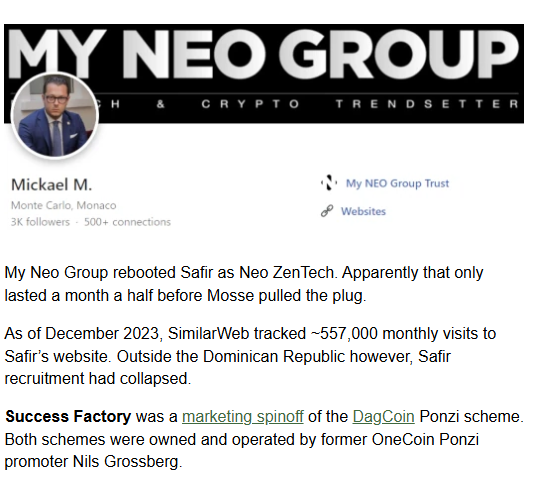Click the bold Success Factory text
543x478 pixels.
(68, 416)
